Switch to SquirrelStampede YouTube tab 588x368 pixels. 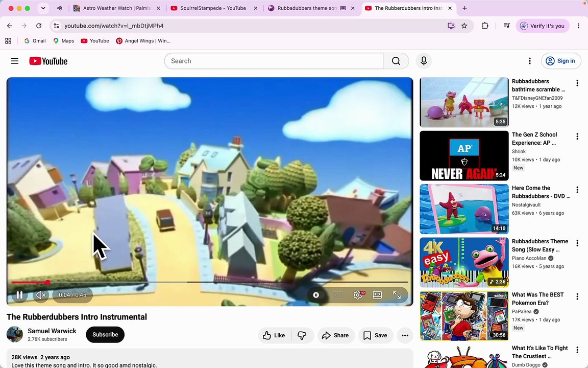coord(213,8)
